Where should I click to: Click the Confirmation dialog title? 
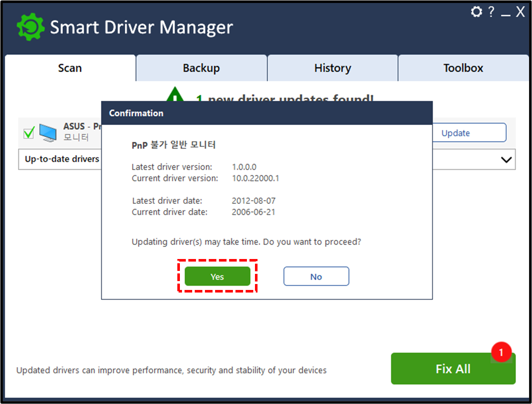[x=136, y=113]
